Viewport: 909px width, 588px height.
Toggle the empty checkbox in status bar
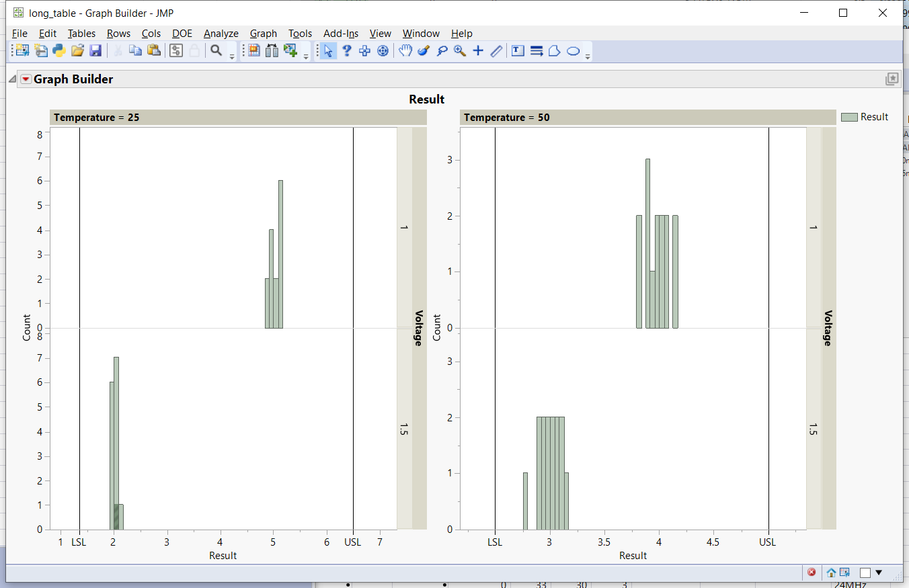point(865,573)
